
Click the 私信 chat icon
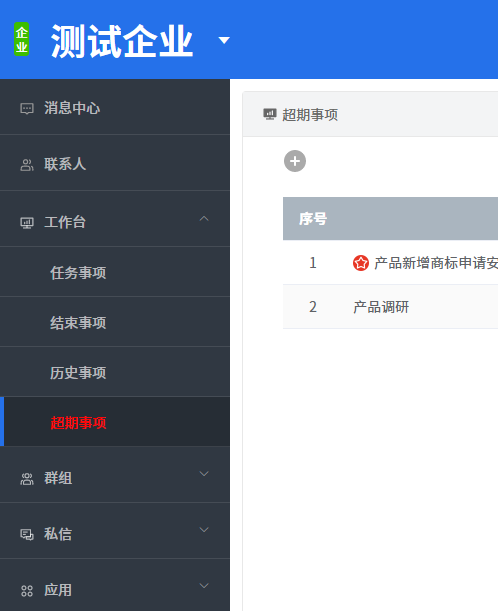(x=26, y=535)
